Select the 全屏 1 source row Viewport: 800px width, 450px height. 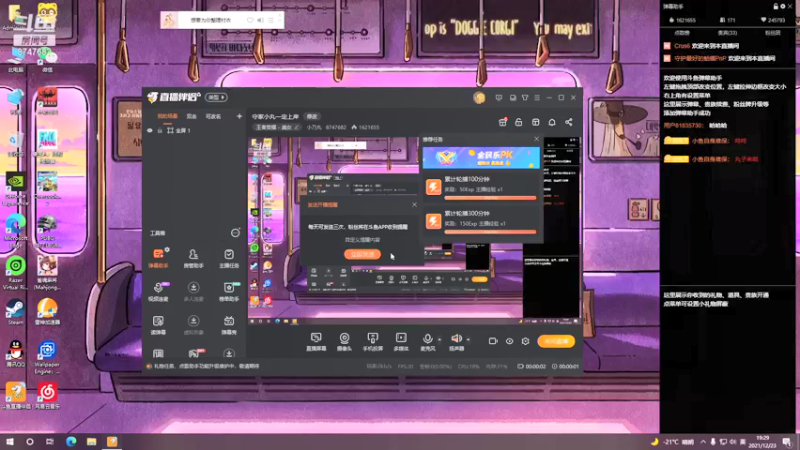194,131
